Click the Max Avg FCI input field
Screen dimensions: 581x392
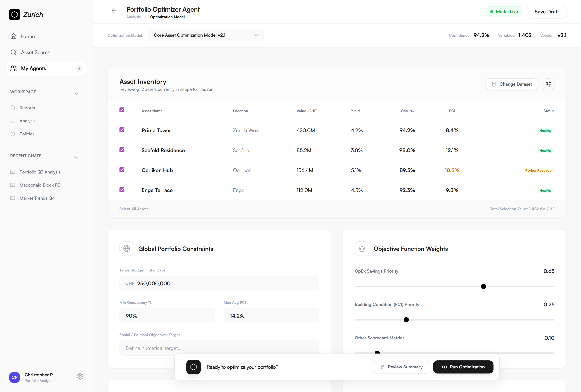(x=271, y=316)
